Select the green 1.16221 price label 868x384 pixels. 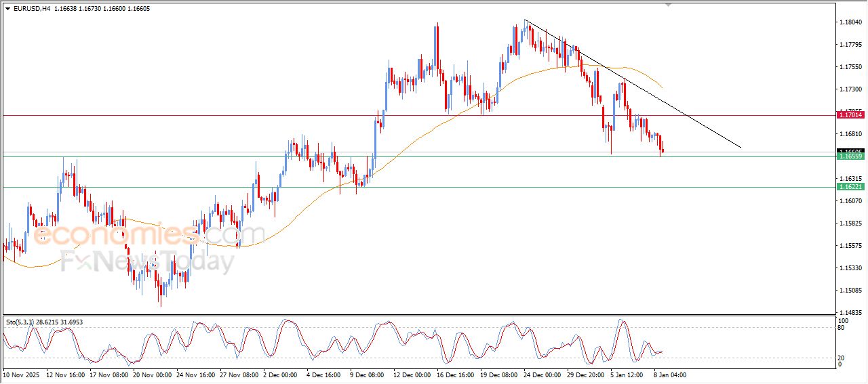pos(850,186)
